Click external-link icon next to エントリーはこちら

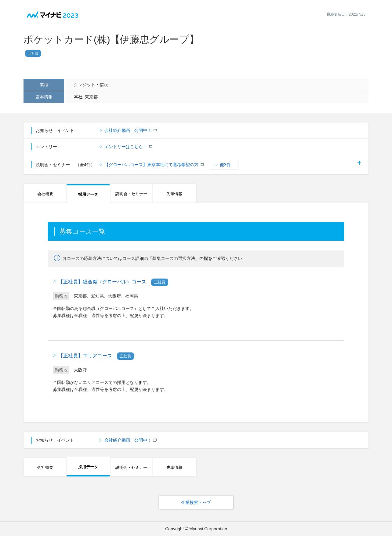click(151, 147)
